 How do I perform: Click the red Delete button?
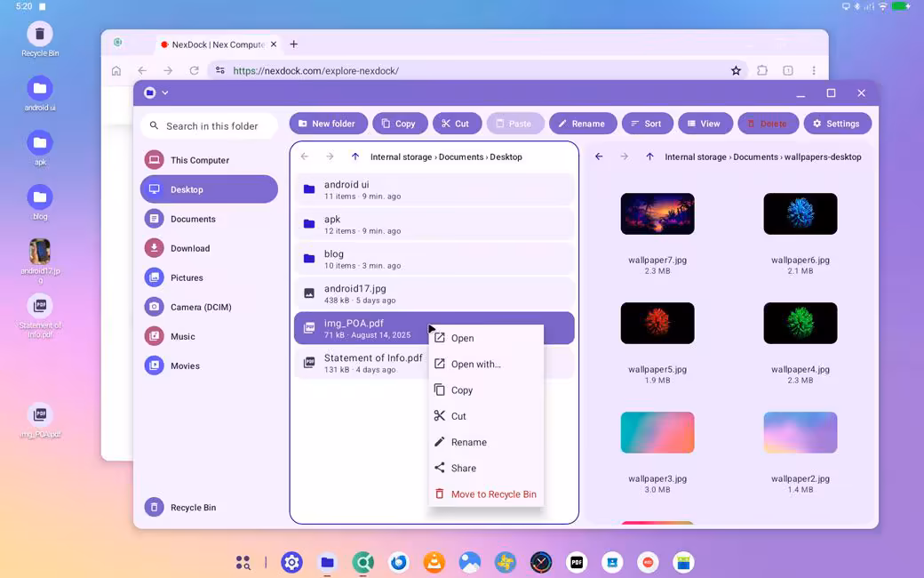(x=768, y=124)
